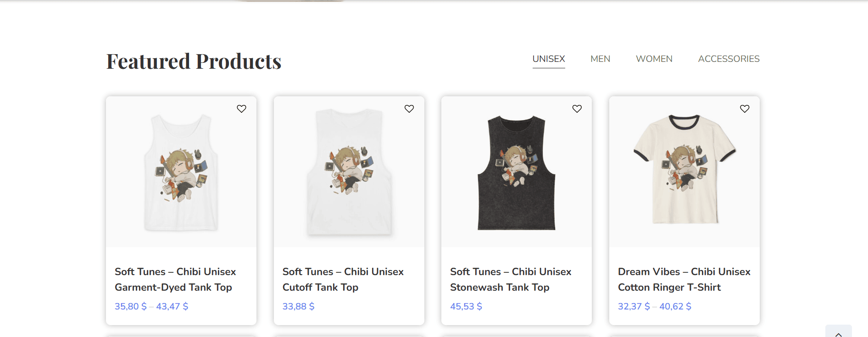Add the Stonewash Tank Top to wishlist
868x337 pixels.
point(577,109)
